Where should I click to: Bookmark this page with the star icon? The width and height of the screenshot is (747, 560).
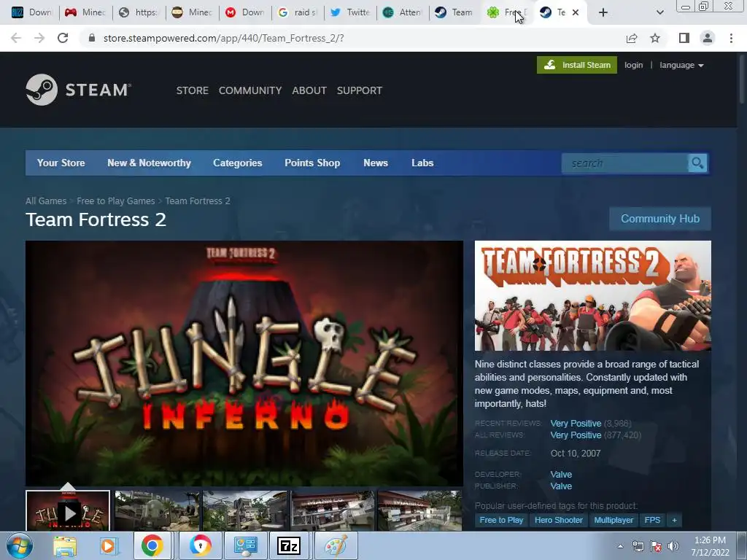pos(655,38)
